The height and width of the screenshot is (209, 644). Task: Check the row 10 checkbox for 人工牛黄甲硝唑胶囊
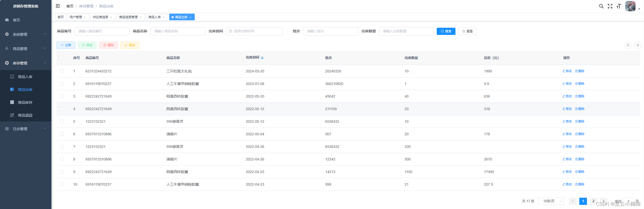[62, 184]
